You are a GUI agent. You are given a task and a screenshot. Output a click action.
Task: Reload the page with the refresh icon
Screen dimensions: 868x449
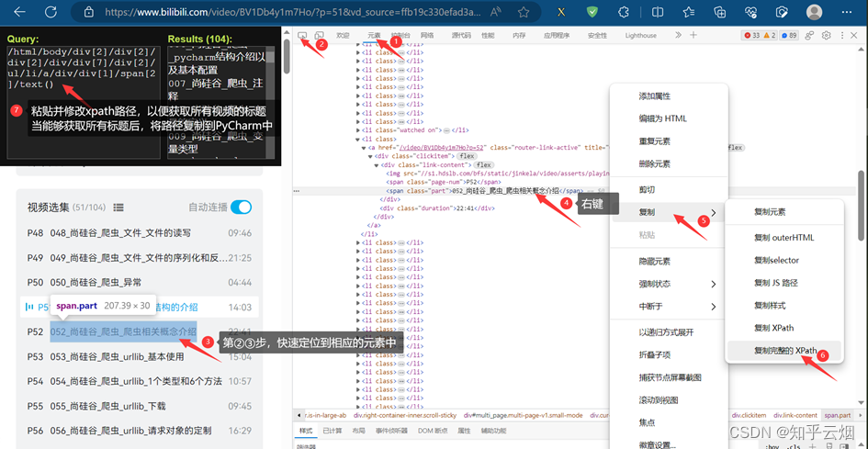click(51, 12)
